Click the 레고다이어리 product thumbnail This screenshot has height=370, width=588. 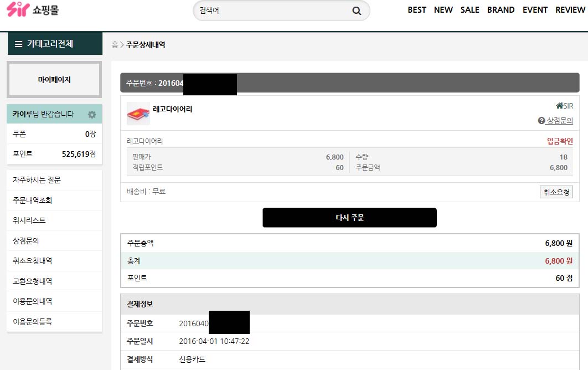click(x=138, y=113)
